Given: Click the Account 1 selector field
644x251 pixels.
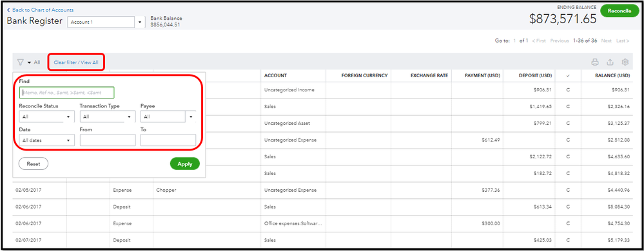Looking at the screenshot, I should 101,23.
